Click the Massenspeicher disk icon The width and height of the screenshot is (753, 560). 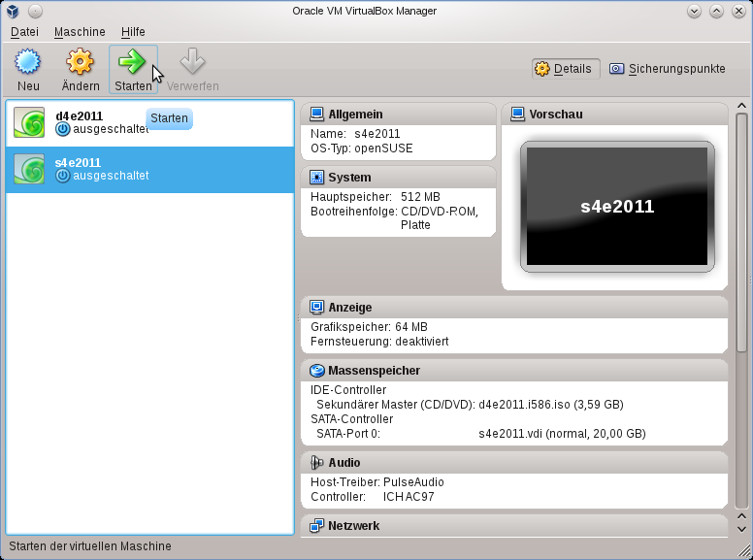(x=317, y=371)
